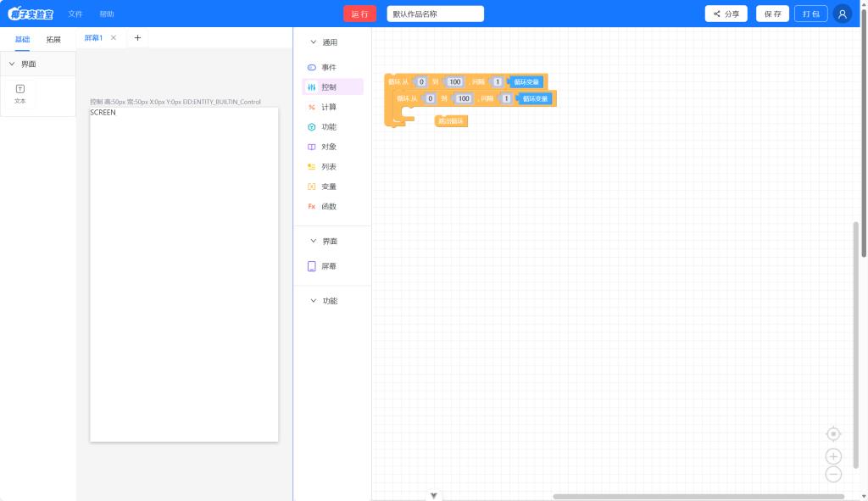
Task: Open the user account avatar
Action: coord(842,14)
